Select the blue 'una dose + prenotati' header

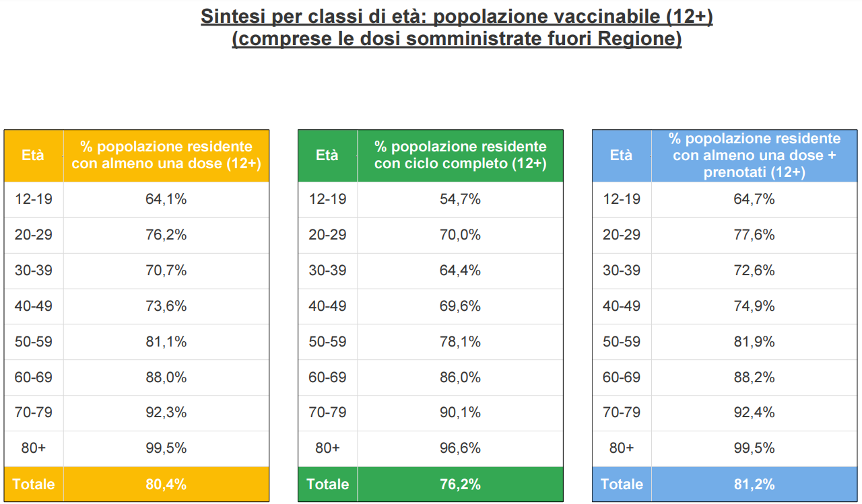click(x=754, y=155)
